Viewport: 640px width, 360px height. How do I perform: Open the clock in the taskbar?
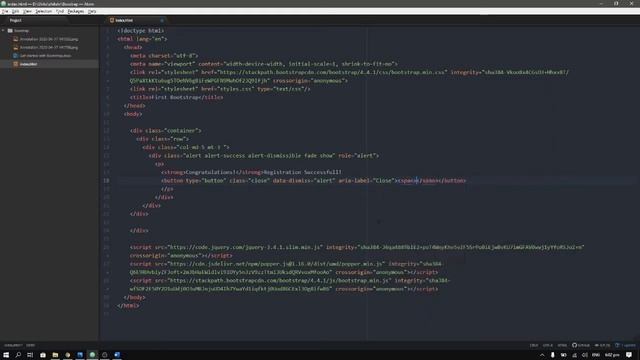tap(612, 355)
